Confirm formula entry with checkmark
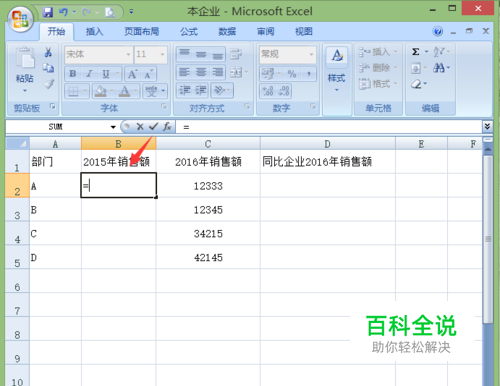 [x=153, y=127]
